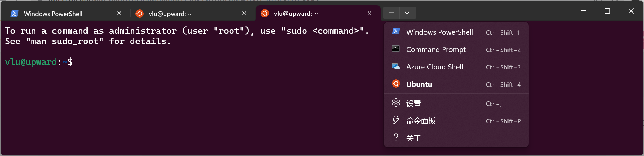Screen dimensions: 644x156
Task: Close the Windows PowerShell tab
Action: [x=119, y=13]
